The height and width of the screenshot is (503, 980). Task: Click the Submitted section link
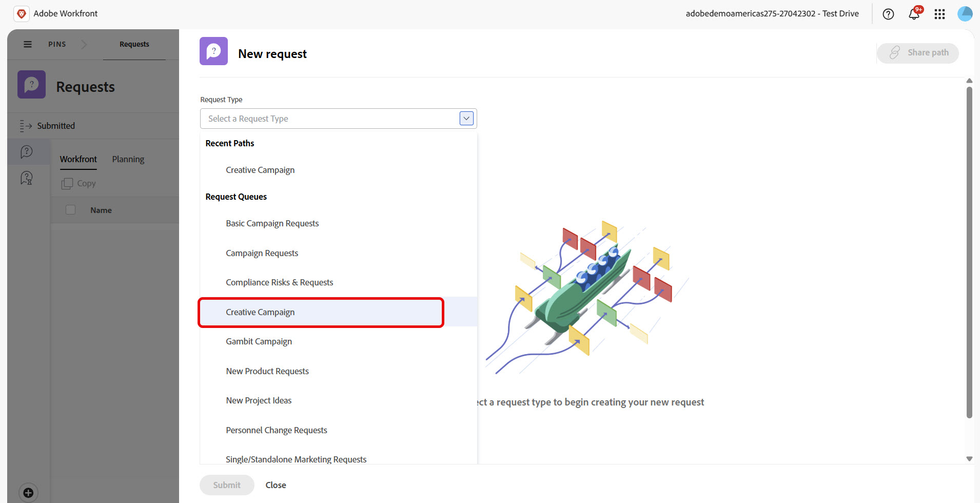pos(56,126)
